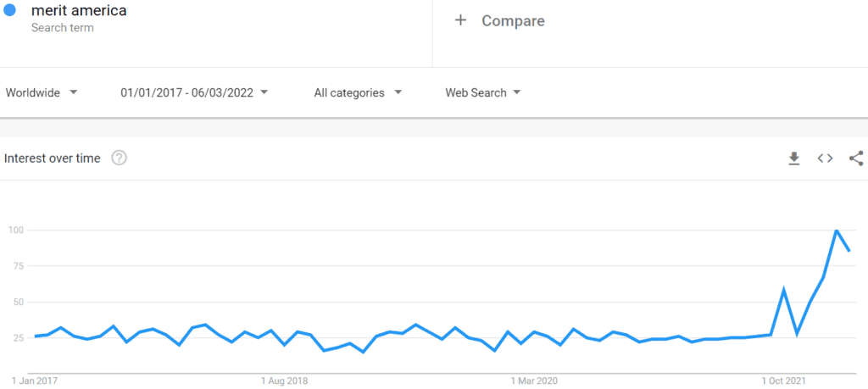
Task: Open the interest over time help icon
Action: point(119,158)
